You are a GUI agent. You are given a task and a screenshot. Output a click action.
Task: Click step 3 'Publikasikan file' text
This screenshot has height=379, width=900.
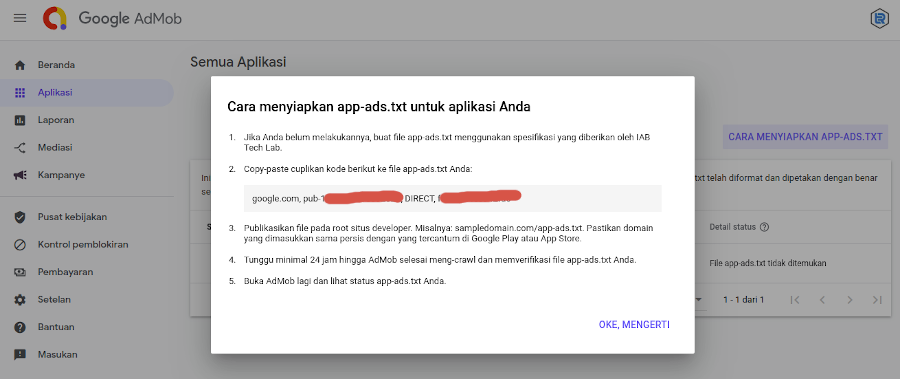tap(448, 233)
